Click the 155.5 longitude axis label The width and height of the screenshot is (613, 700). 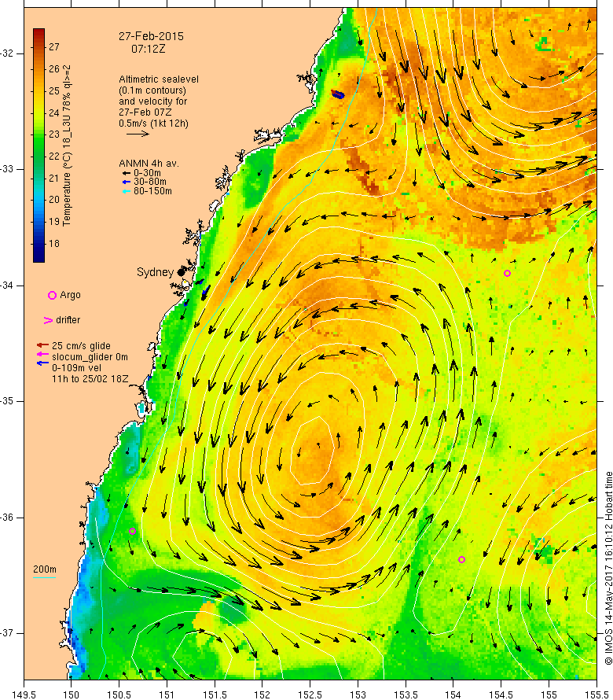coord(596,694)
